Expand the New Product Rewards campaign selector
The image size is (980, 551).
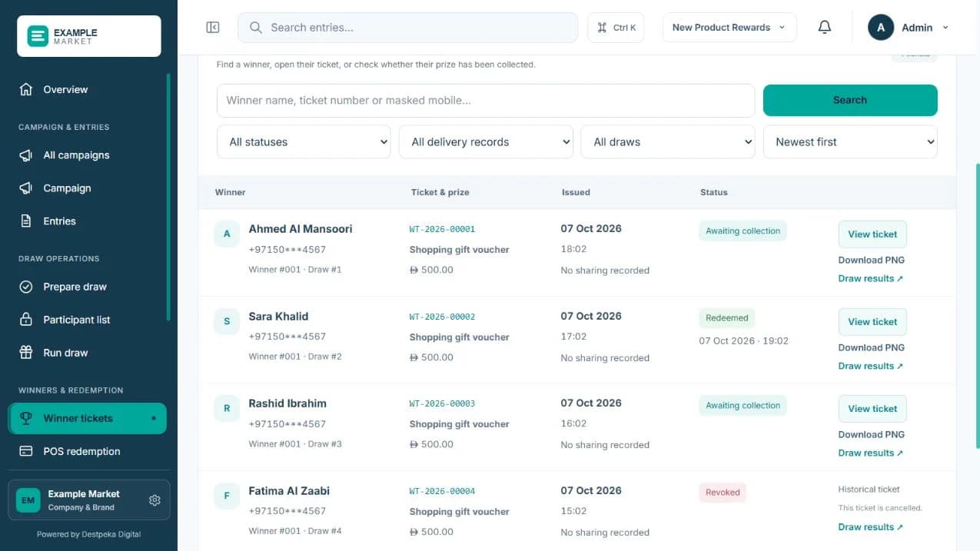729,28
